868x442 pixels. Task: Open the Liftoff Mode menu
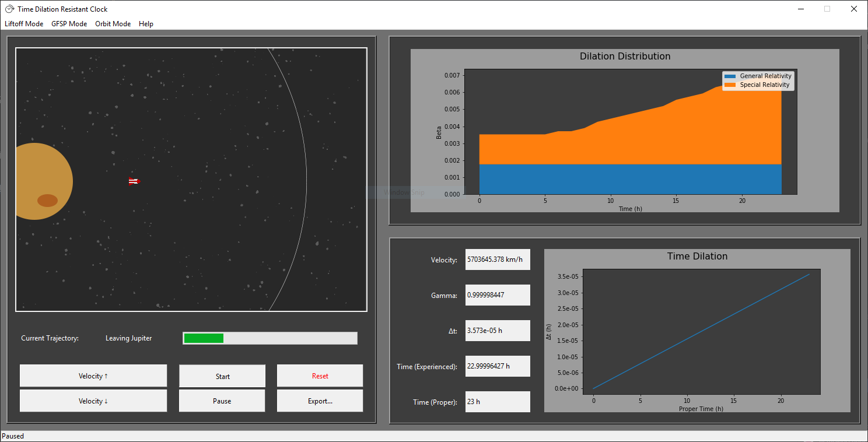click(x=24, y=24)
